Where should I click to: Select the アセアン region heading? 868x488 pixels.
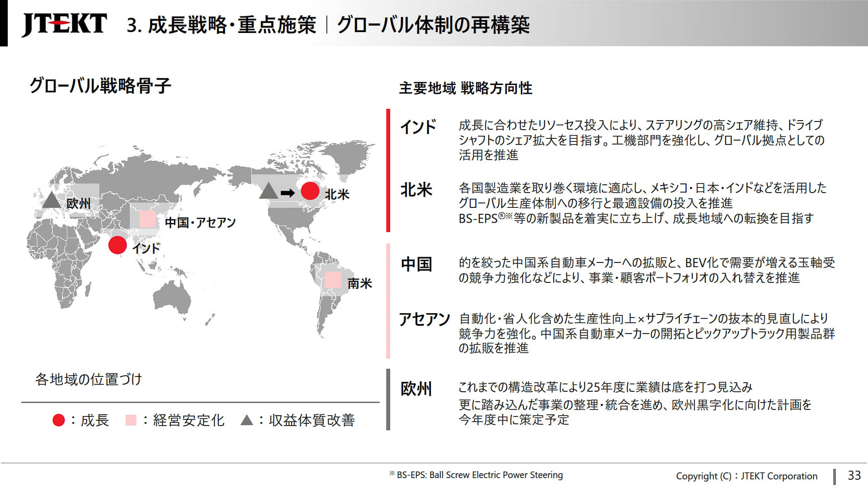(424, 319)
